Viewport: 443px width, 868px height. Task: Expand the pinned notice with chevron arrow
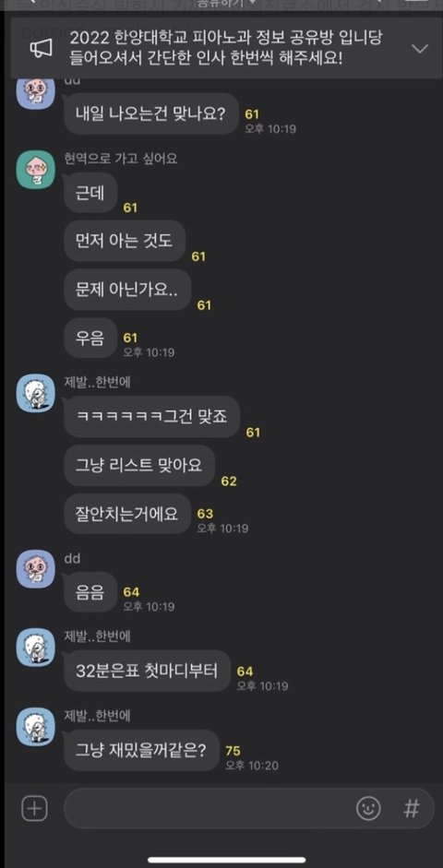(420, 49)
